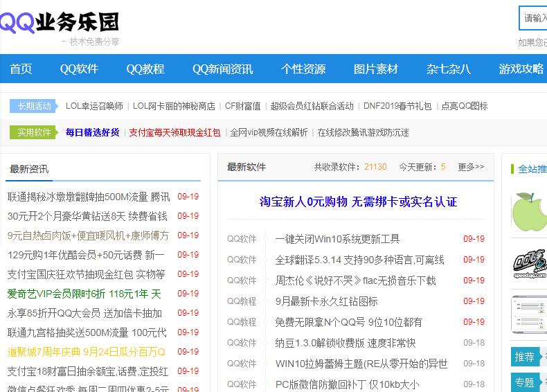Click the 实用软件 green tag
This screenshot has height=392, width=547.
33,132
